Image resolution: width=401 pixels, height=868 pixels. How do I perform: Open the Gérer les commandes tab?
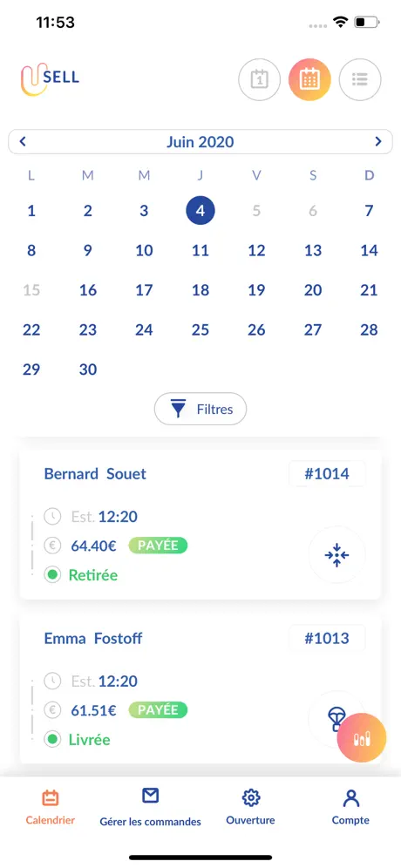[x=150, y=807]
